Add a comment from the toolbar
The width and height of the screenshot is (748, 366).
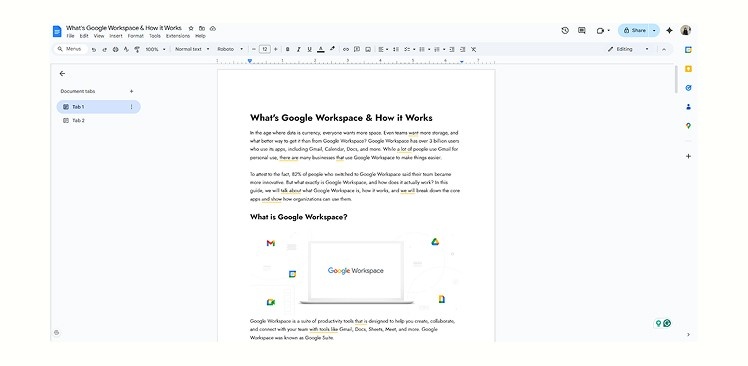pyautogui.click(x=357, y=49)
